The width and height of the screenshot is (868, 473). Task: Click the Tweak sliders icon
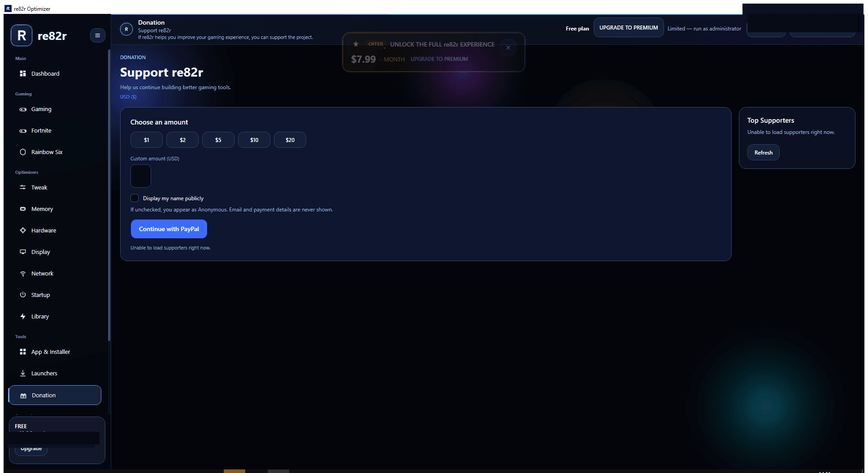pos(23,187)
